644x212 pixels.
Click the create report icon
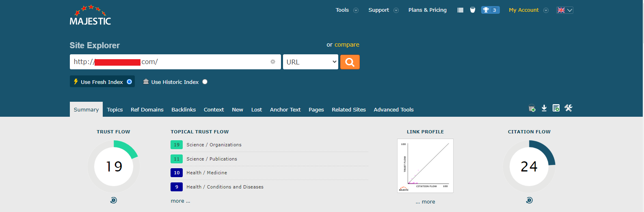[x=556, y=108]
